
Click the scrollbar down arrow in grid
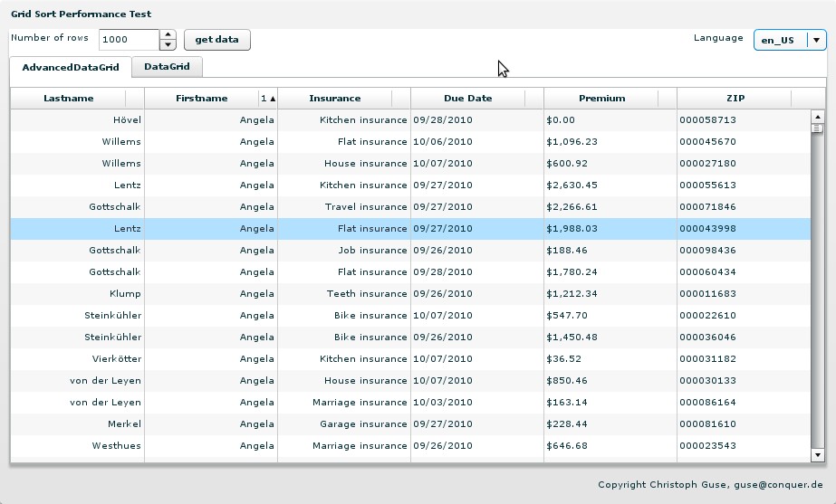(x=817, y=455)
